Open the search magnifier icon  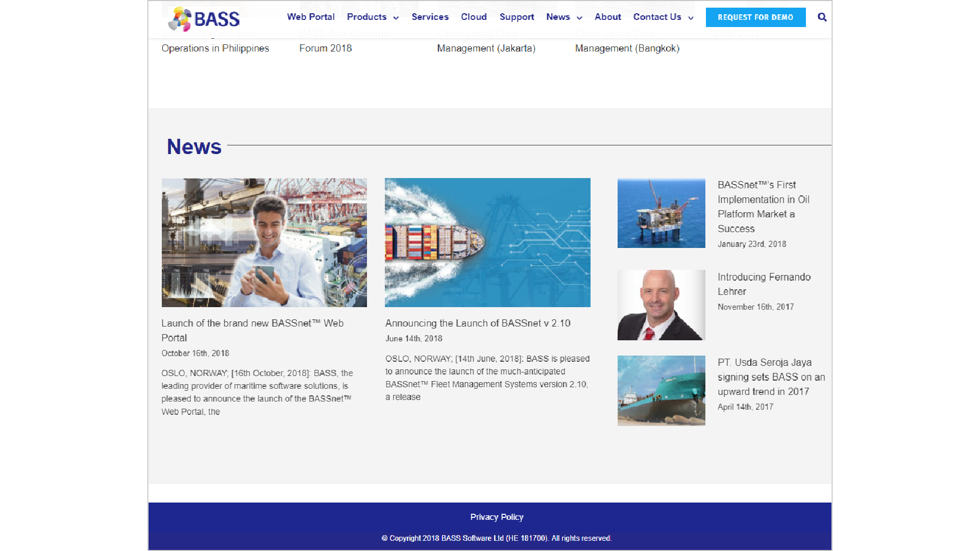(822, 17)
